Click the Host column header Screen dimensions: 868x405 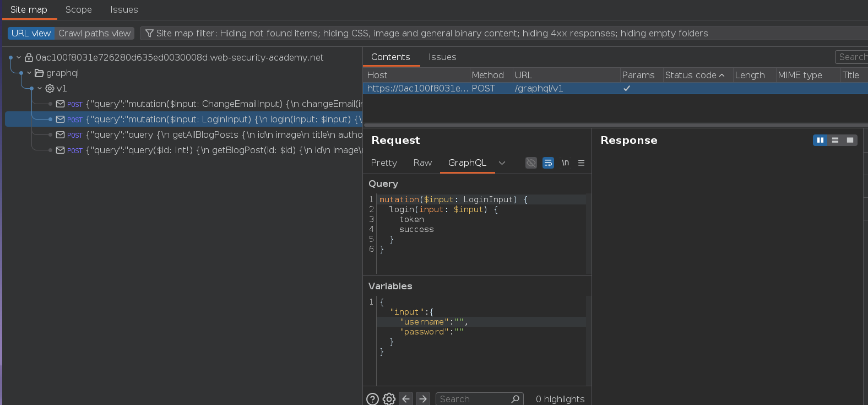[416, 75]
